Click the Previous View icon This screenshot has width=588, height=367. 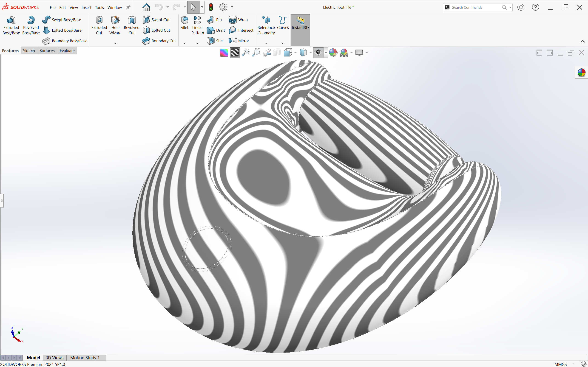click(x=267, y=52)
